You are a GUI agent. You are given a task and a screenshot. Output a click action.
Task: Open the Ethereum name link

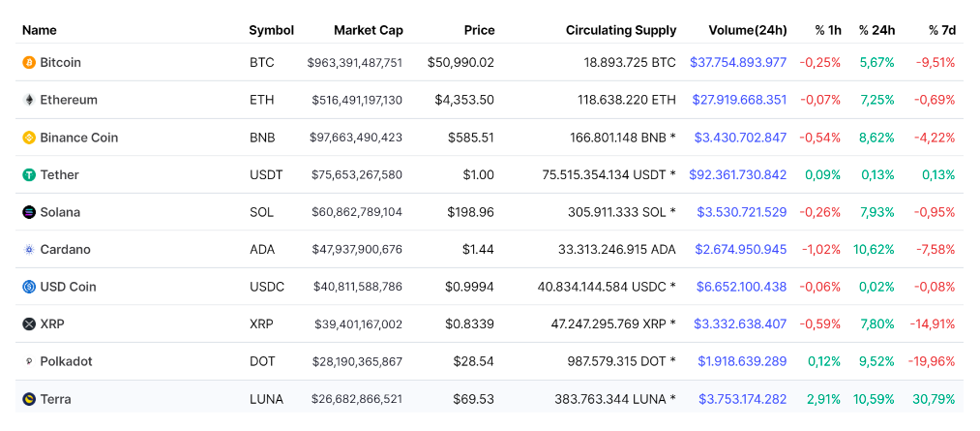[69, 100]
